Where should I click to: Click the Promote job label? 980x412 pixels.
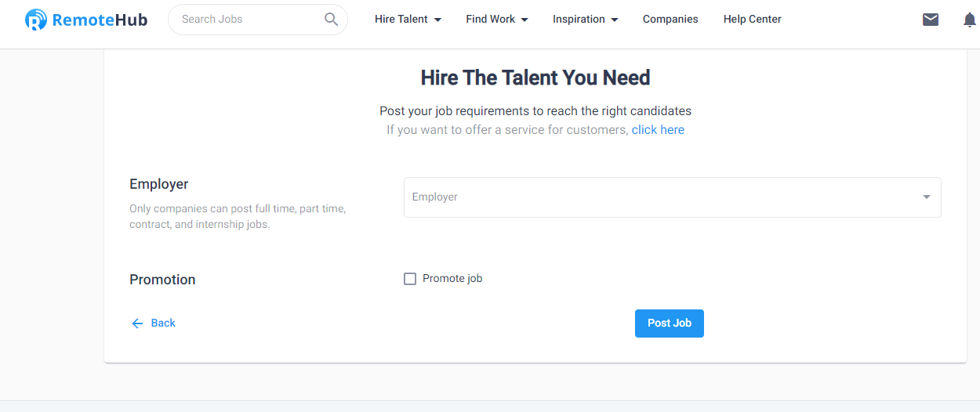coord(452,279)
